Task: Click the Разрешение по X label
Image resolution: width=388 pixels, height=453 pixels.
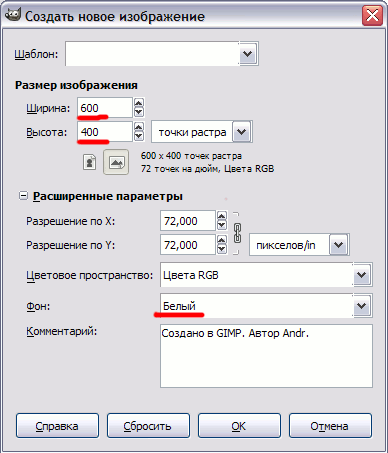Action: [x=71, y=221]
